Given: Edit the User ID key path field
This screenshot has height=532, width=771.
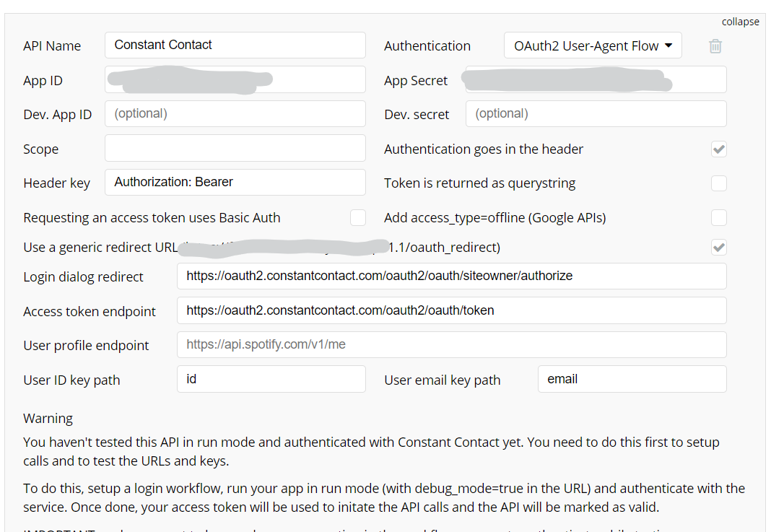Looking at the screenshot, I should coord(271,379).
